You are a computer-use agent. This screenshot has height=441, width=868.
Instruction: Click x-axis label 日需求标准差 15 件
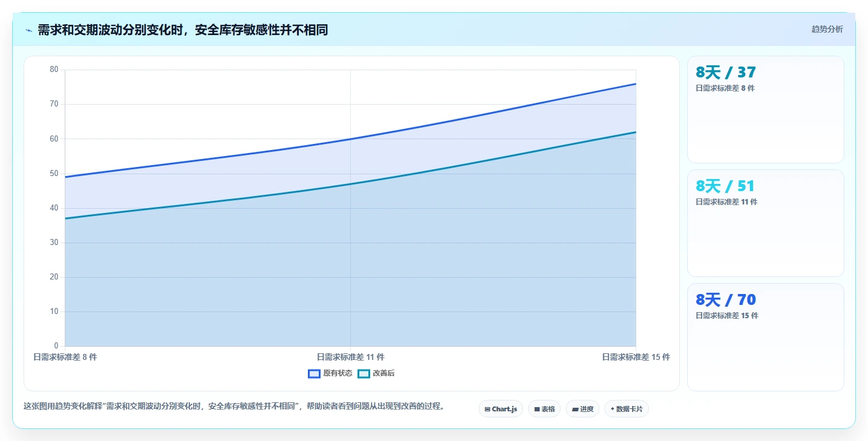click(x=636, y=357)
